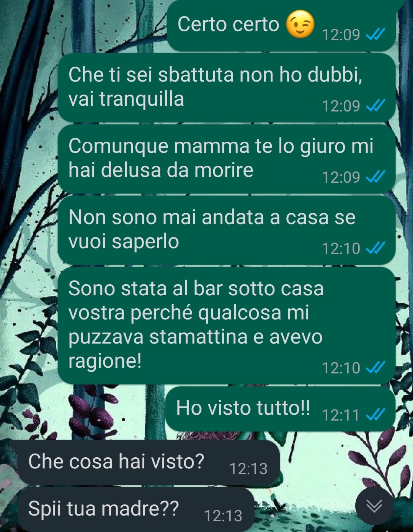Select the 'Sono stata al bar sotto casa' message
The width and height of the screenshot is (413, 532).
point(226,326)
